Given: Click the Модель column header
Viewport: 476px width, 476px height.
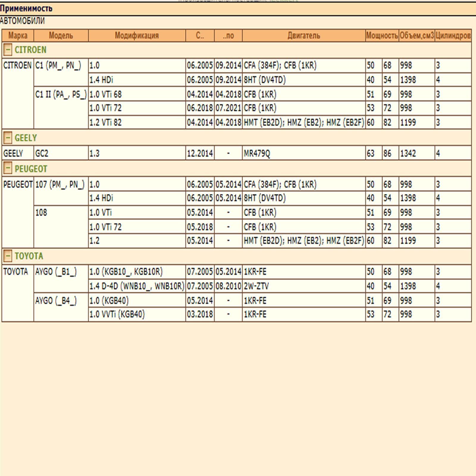Looking at the screenshot, I should click(61, 36).
